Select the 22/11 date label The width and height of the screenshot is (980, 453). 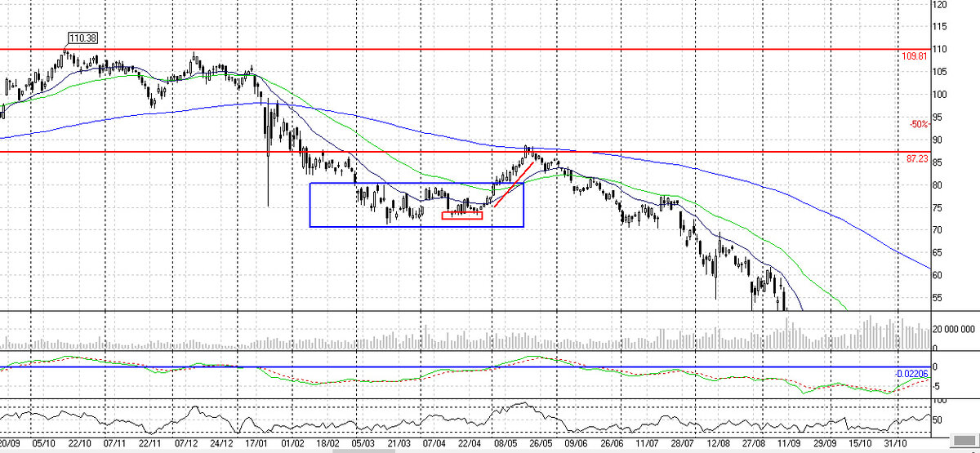(151, 444)
